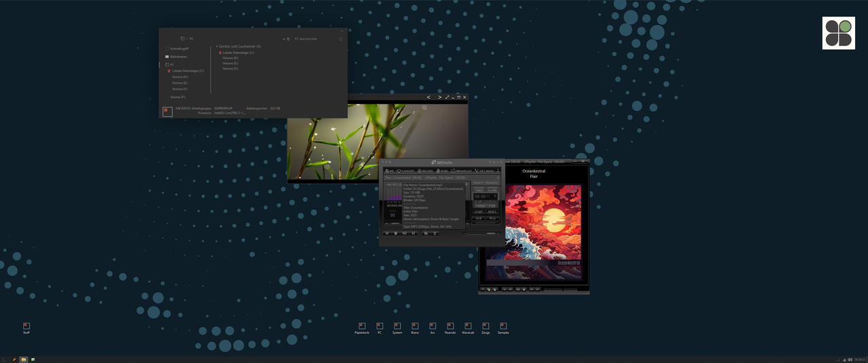The image size is (868, 363).
Task: Click the next track button in JetAudio
Action: pos(413,233)
